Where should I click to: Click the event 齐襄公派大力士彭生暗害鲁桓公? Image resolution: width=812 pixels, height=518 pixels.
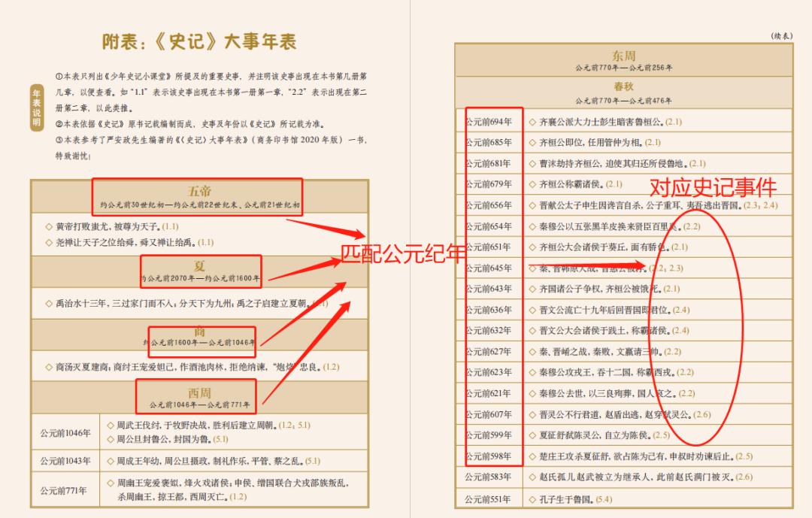click(x=605, y=122)
